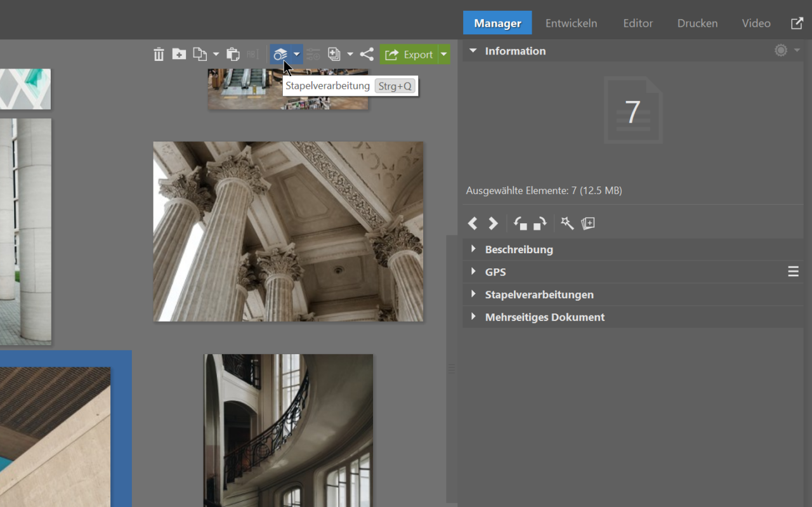Open GPS section hamburger menu

[793, 272]
